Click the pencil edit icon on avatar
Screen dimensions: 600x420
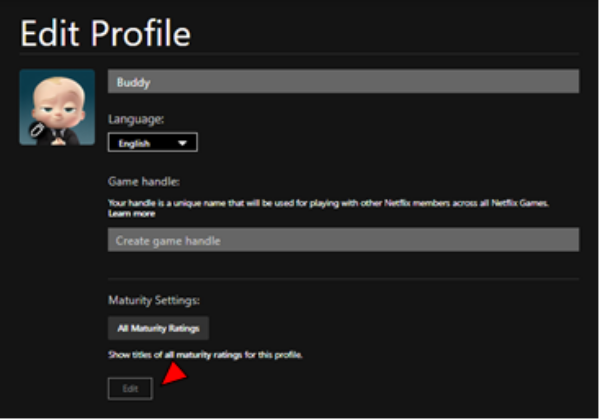pyautogui.click(x=35, y=130)
